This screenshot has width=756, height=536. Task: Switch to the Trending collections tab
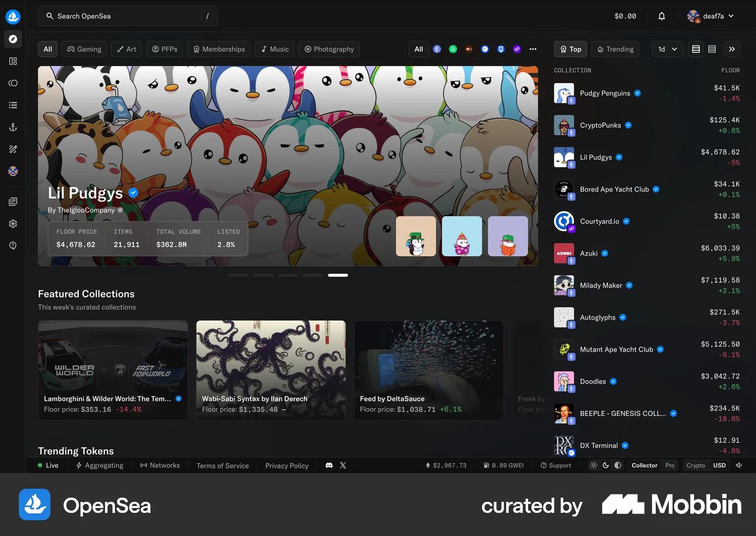coord(615,49)
